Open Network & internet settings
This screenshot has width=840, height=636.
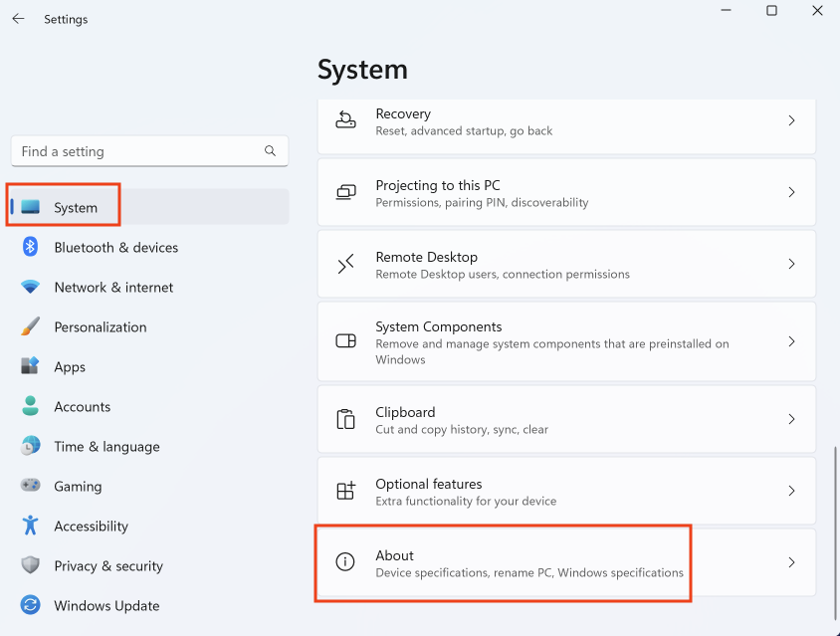[x=150, y=287]
